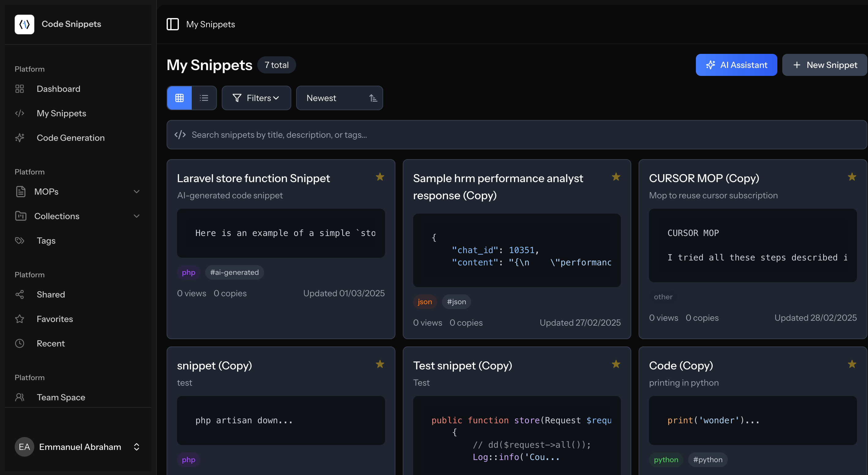The height and width of the screenshot is (475, 868).
Task: Switch to grid view
Action: [179, 98]
